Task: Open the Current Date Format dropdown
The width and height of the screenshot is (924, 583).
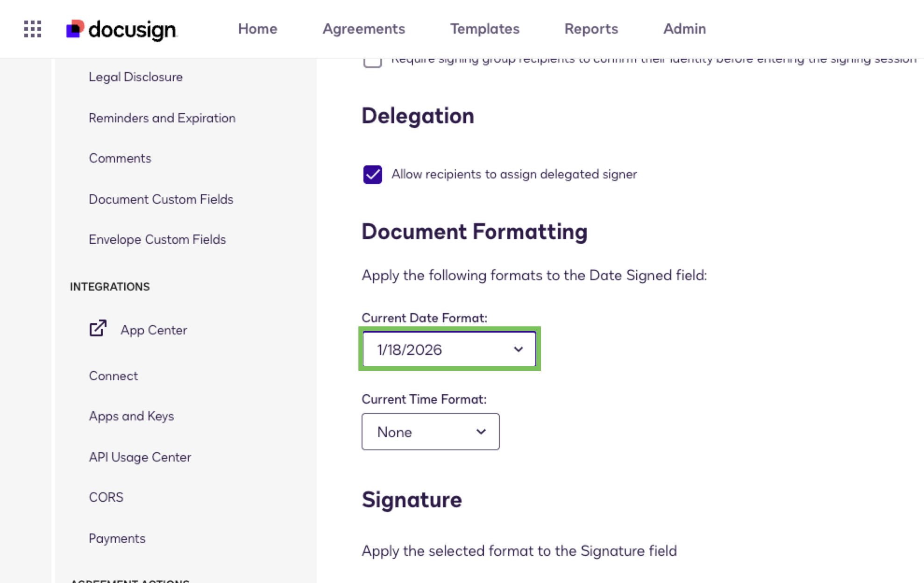Action: [x=448, y=349]
